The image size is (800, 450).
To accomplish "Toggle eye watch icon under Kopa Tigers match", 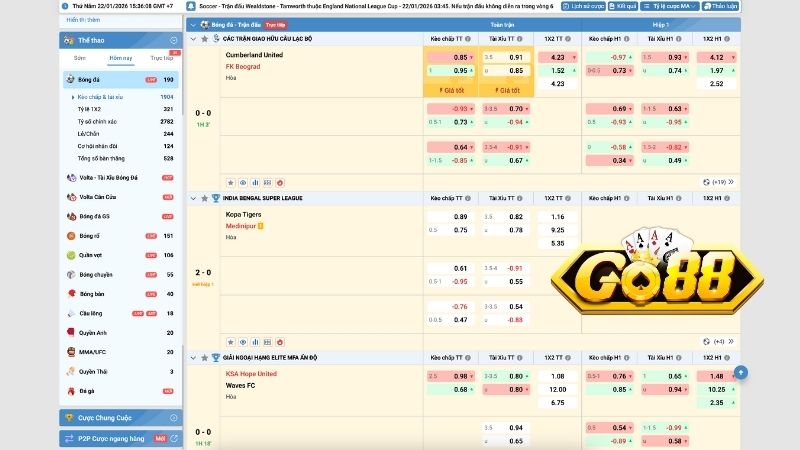I will tap(243, 342).
